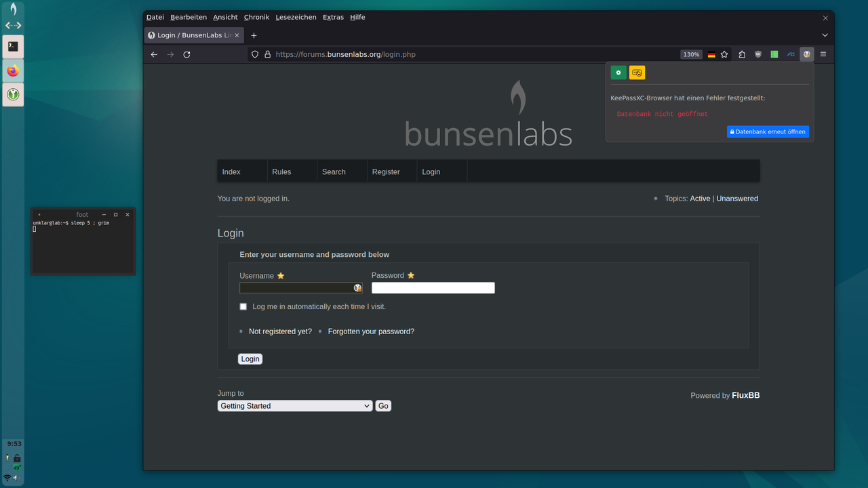Open the Extras menu
The image size is (868, 488).
click(333, 17)
